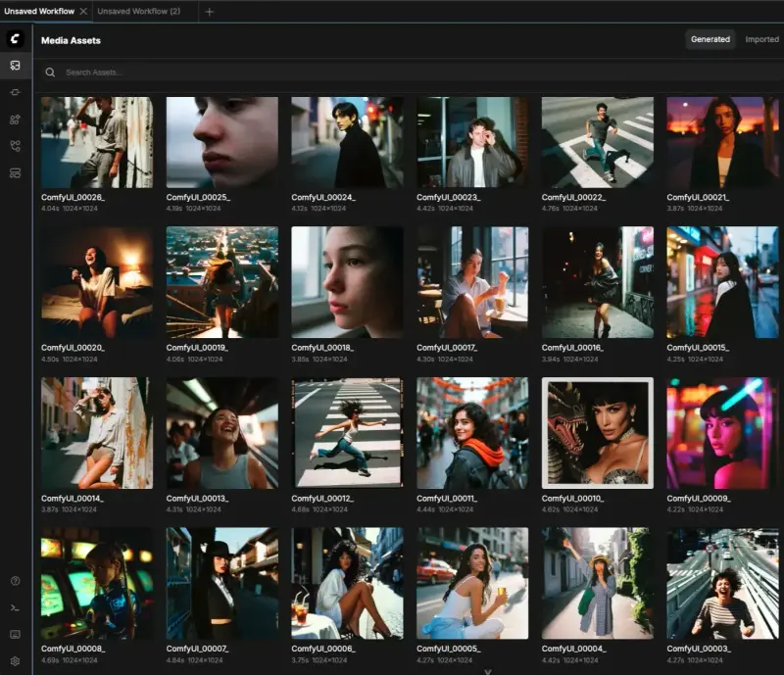Open the workflows sidebar icon
784x675 pixels.
point(15,146)
